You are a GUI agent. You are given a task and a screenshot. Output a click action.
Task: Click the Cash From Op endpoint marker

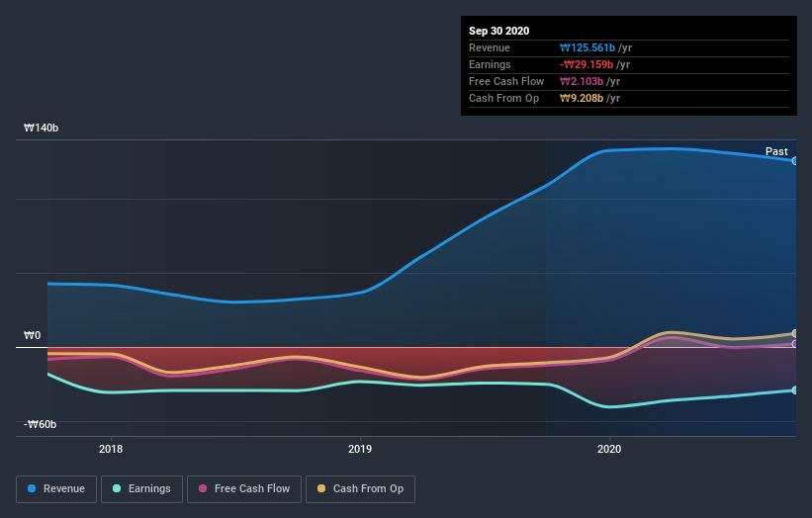(795, 333)
